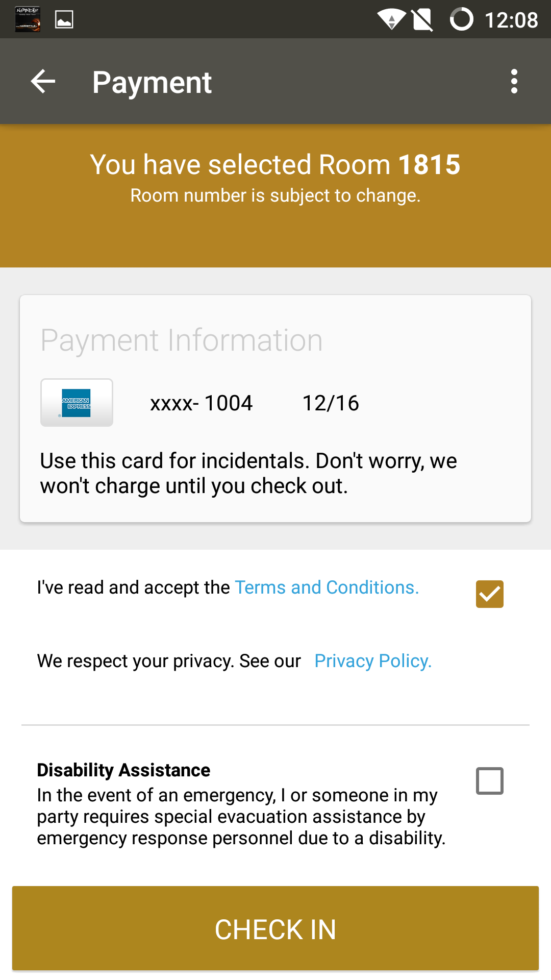The width and height of the screenshot is (551, 980).
Task: Tap the image notification icon
Action: click(x=64, y=20)
